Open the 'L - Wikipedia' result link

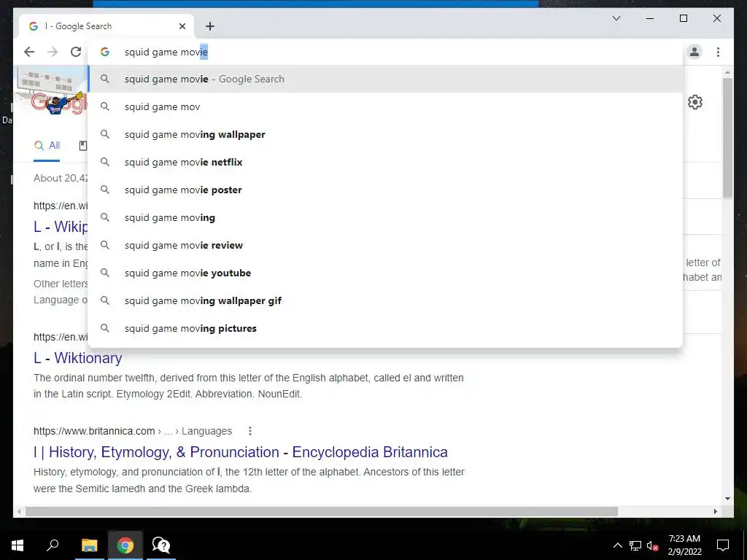(x=61, y=226)
